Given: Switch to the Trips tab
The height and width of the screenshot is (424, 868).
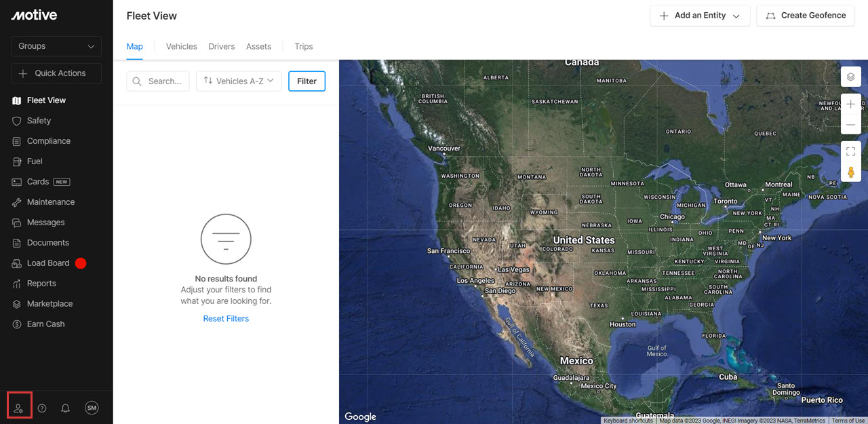Looking at the screenshot, I should pos(304,47).
